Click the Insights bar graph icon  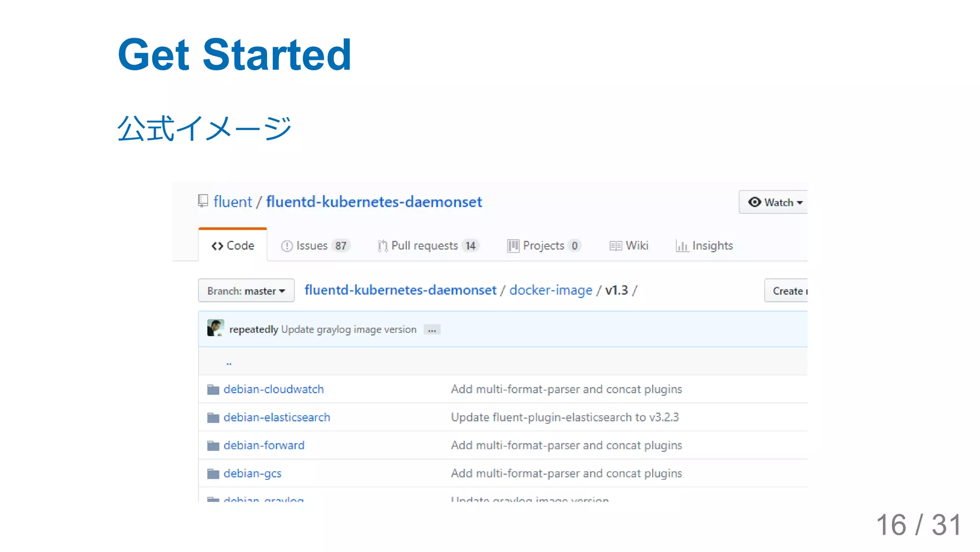pos(682,246)
